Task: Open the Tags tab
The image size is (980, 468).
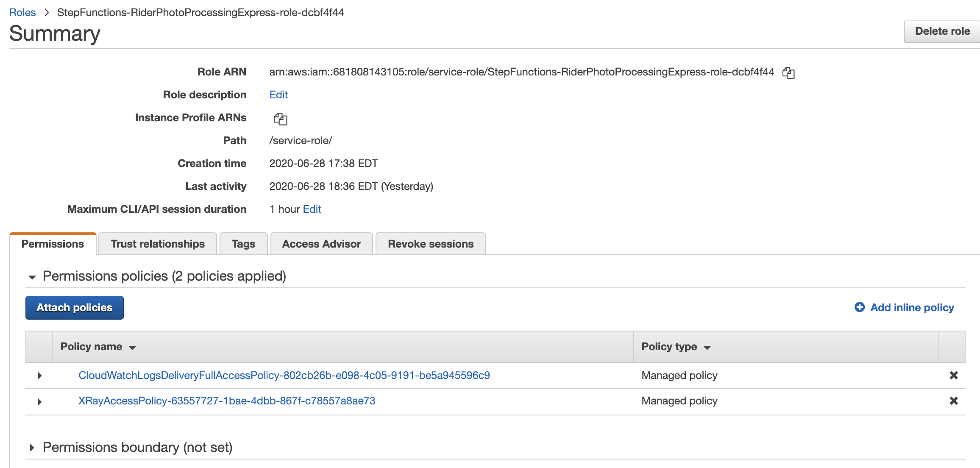Action: pos(244,244)
